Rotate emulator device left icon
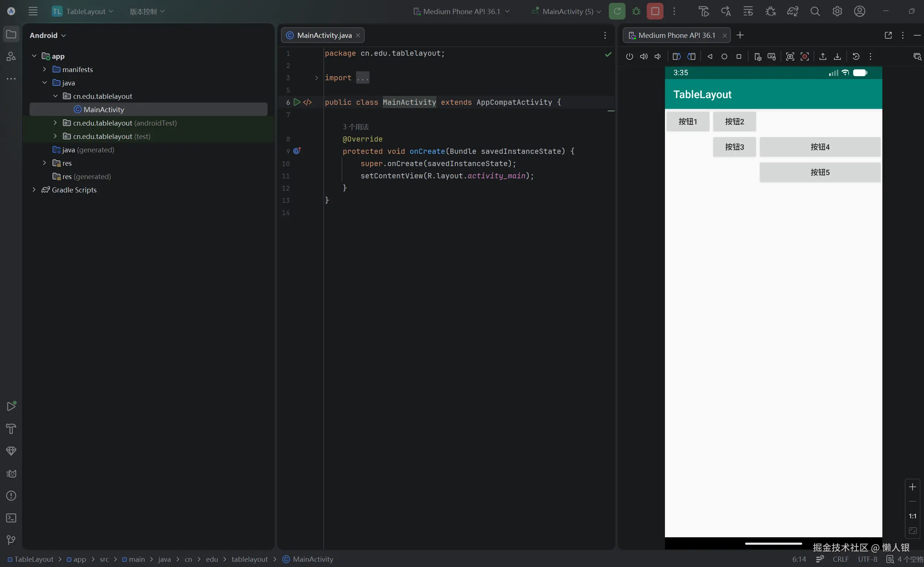This screenshot has width=924, height=567. (x=676, y=56)
